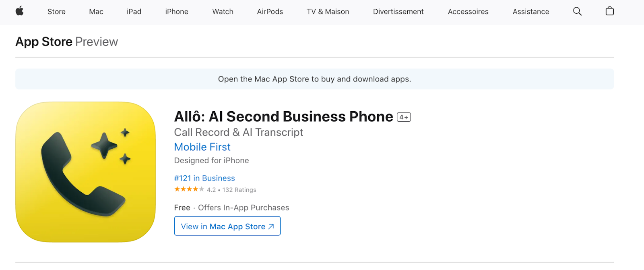The width and height of the screenshot is (644, 270).
Task: Open the TV & Maison menu item
Action: click(328, 12)
